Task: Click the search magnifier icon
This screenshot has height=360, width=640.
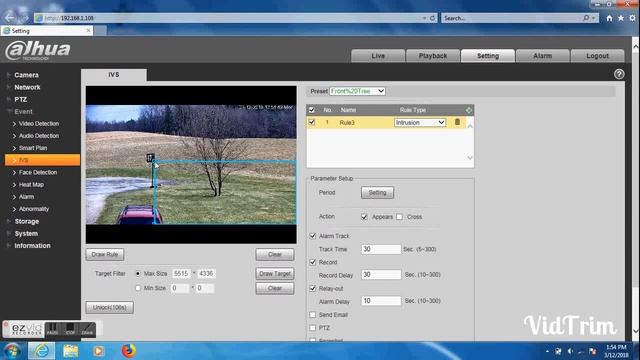Action: (586, 18)
